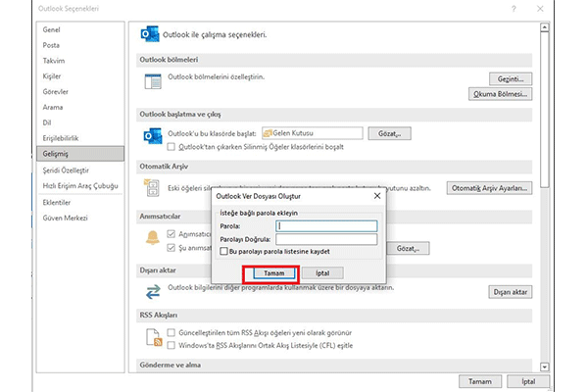Select Posta in the options sidebar
This screenshot has height=392, width=588.
pos(51,45)
